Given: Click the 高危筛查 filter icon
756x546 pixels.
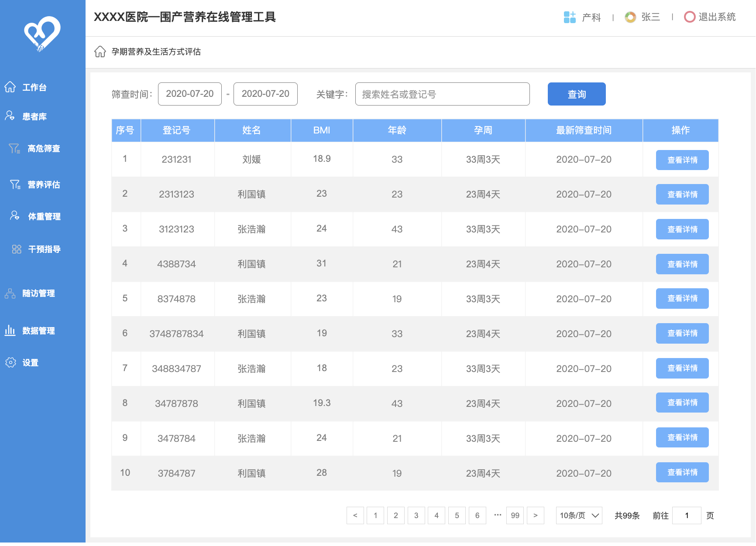Looking at the screenshot, I should (x=14, y=149).
